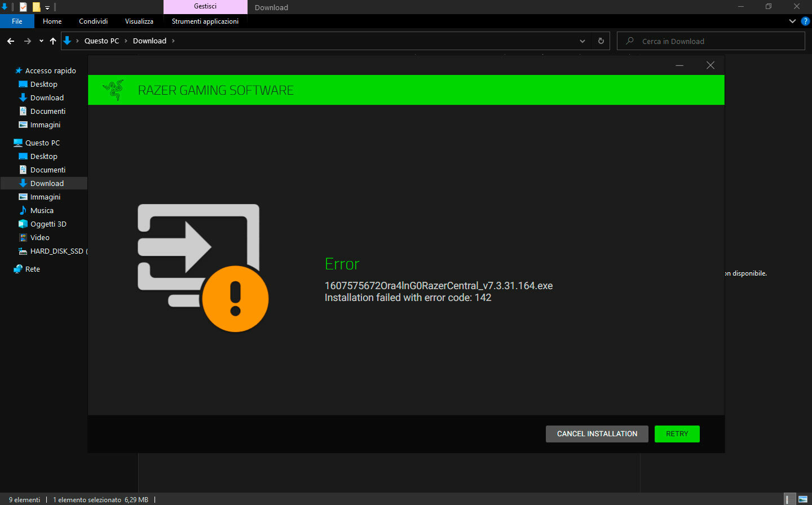Expand chevron after Download breadcrumb
812x505 pixels.
click(x=173, y=41)
